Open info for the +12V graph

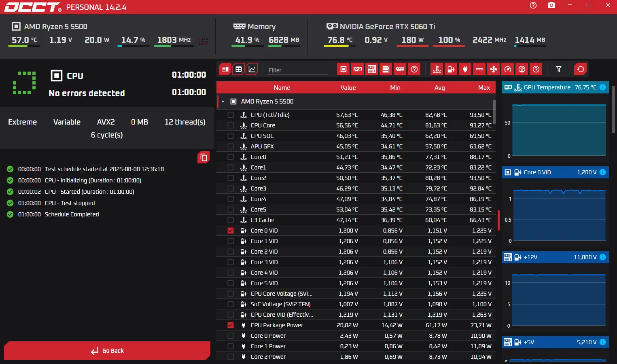602,257
